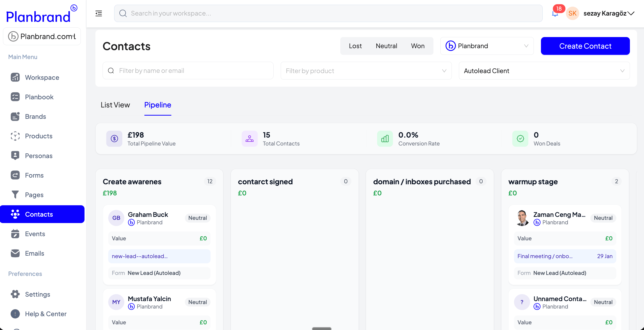Viewport: 644px width, 330px height.
Task: Expand the Filter by product dropdown
Action: [x=366, y=71]
